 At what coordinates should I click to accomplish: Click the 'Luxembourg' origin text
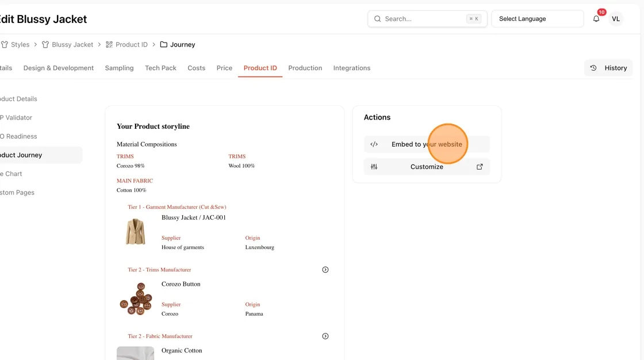point(259,247)
